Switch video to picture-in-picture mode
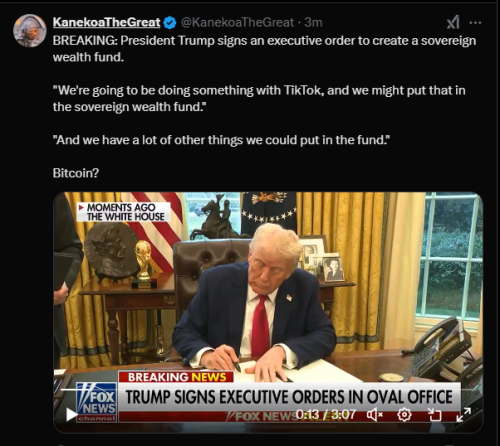Viewport: 500px width, 446px height. point(435,415)
